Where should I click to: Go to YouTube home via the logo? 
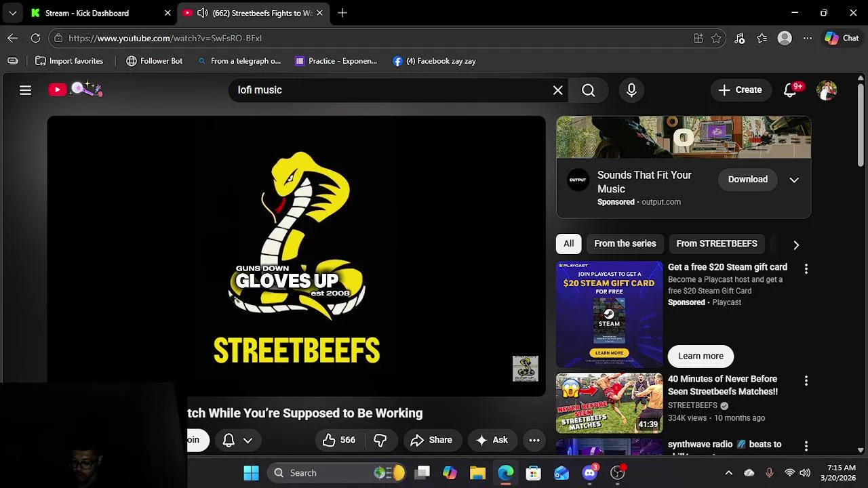(x=75, y=89)
